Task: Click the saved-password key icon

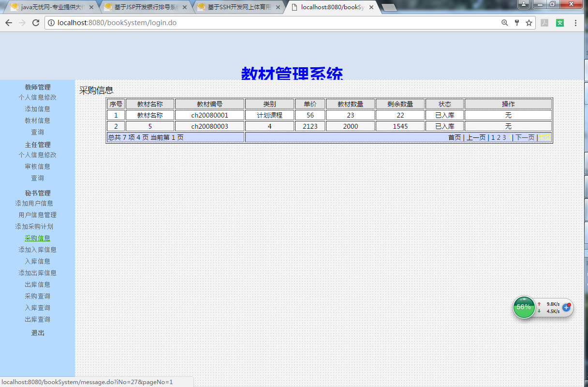Action: coord(517,23)
